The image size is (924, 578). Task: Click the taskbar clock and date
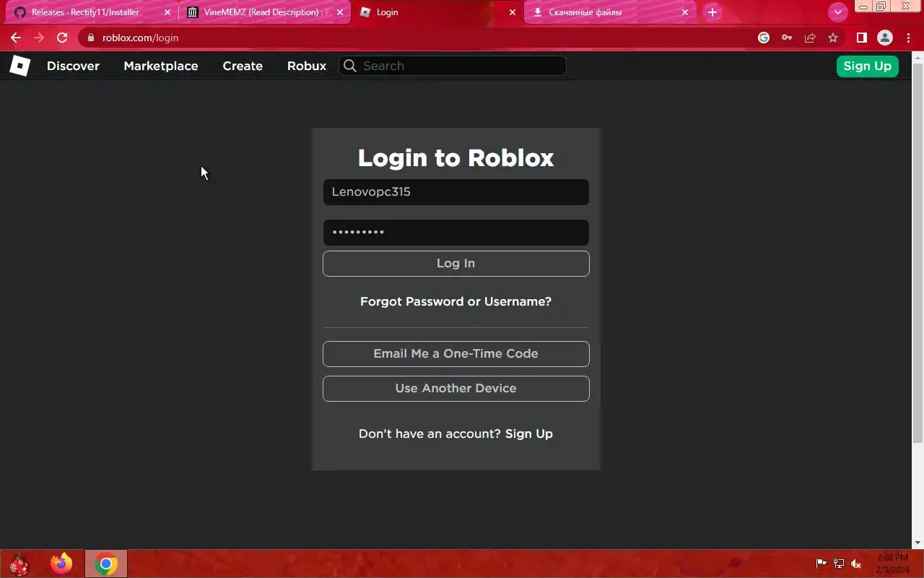[893, 564]
